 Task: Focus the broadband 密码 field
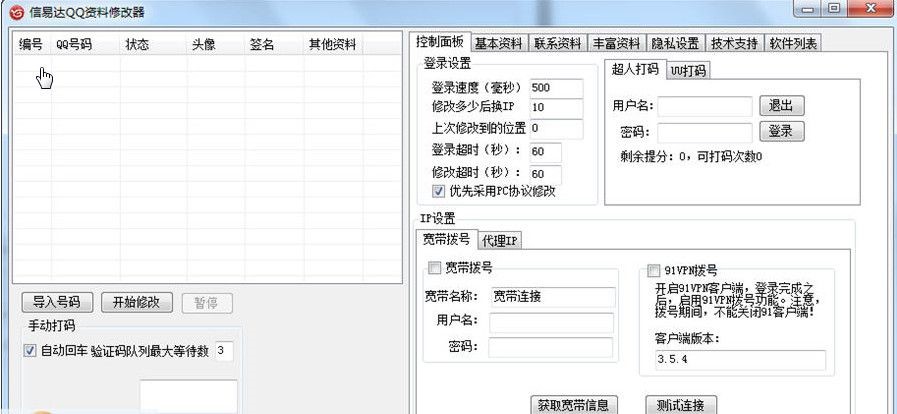[550, 348]
